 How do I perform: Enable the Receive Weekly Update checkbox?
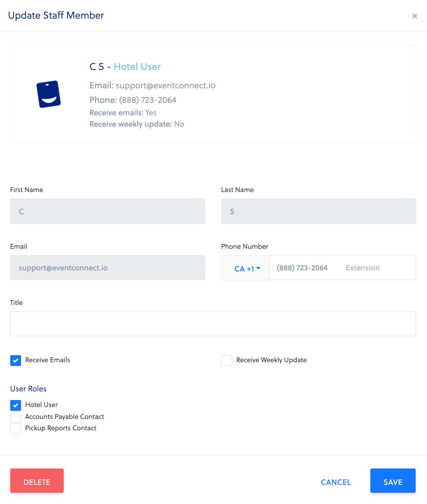point(226,361)
